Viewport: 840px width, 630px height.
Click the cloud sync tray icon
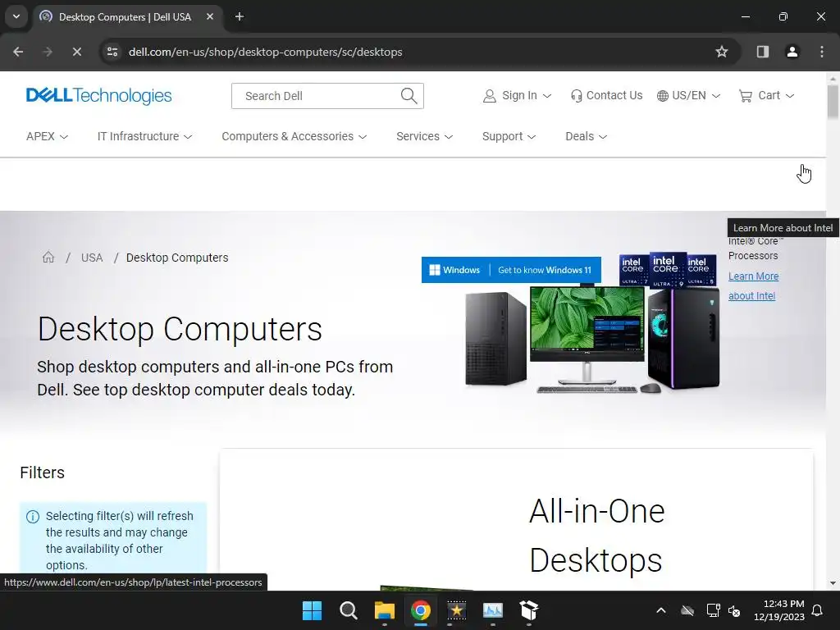tap(687, 610)
